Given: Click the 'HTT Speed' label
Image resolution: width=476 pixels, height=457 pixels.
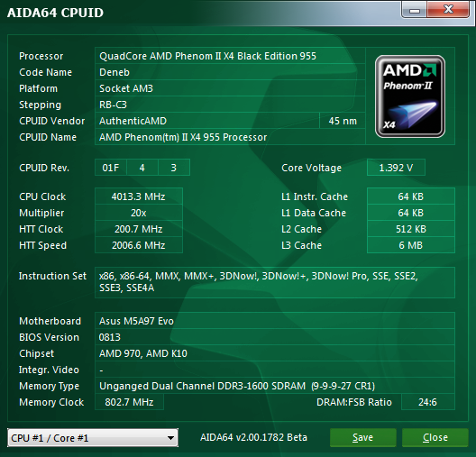Looking at the screenshot, I should 42,245.
